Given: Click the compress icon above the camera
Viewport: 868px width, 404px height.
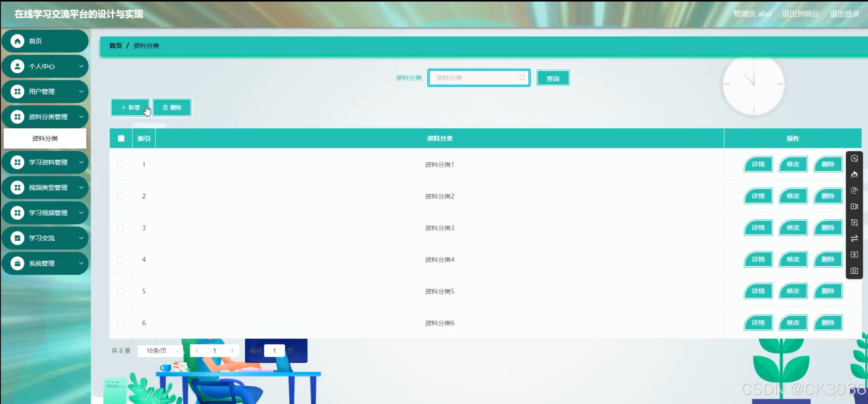Looking at the screenshot, I should point(854,254).
